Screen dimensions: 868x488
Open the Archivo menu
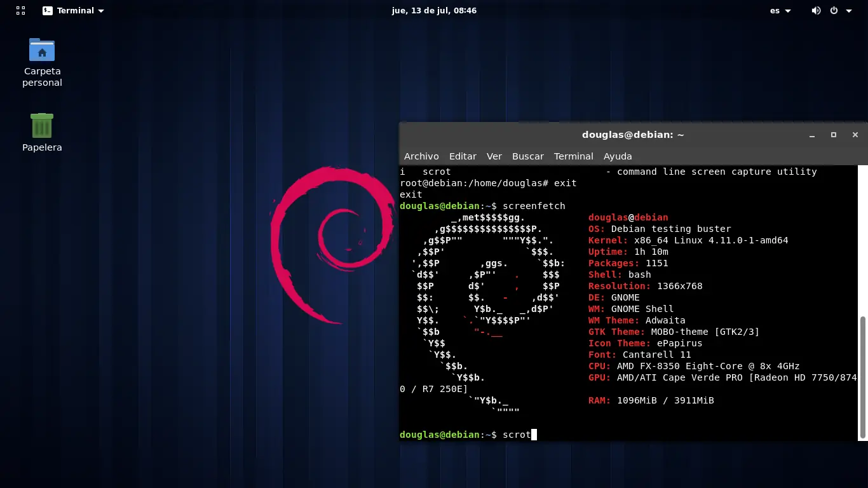[x=421, y=156]
